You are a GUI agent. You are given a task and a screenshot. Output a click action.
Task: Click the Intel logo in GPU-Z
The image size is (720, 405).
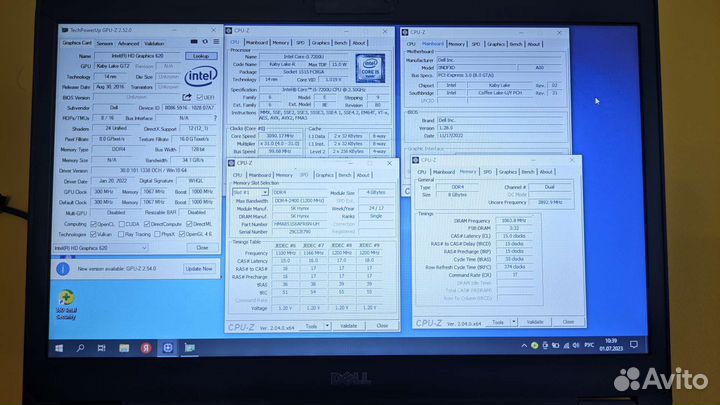[x=201, y=76]
